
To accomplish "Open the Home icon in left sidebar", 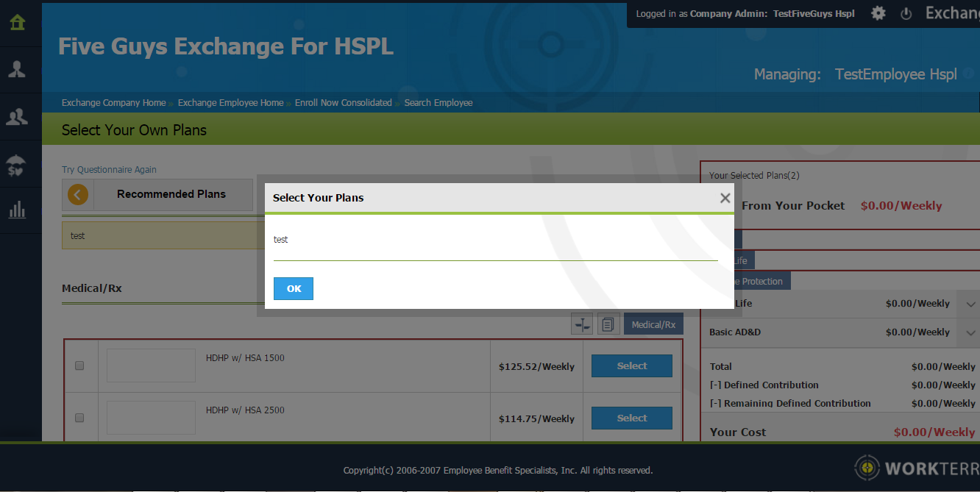I will tap(17, 22).
